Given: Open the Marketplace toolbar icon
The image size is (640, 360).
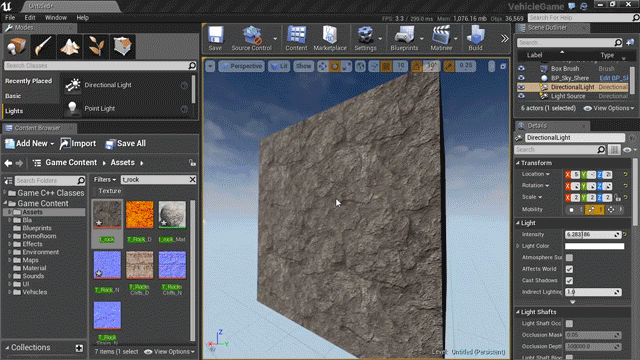Looking at the screenshot, I should [330, 38].
